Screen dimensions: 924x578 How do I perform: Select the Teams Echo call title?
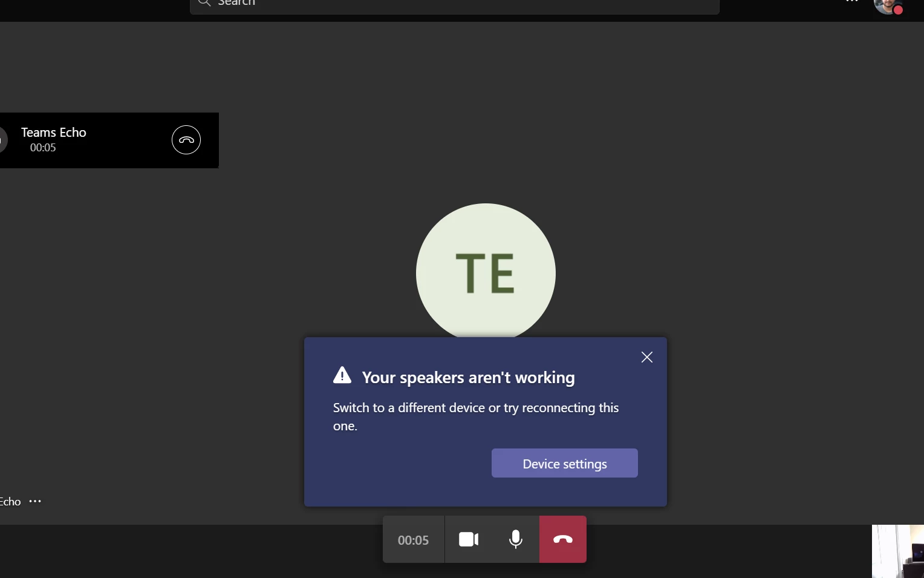54,133
